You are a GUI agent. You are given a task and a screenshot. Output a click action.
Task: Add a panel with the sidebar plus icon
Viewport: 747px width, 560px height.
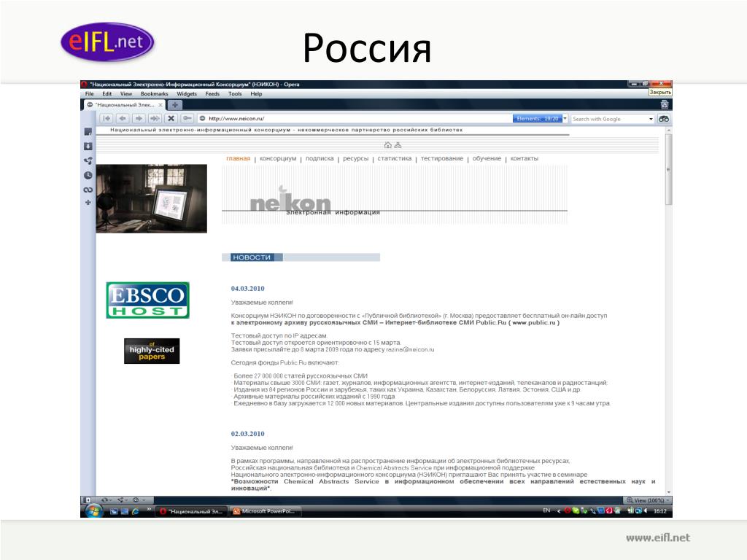pyautogui.click(x=88, y=203)
